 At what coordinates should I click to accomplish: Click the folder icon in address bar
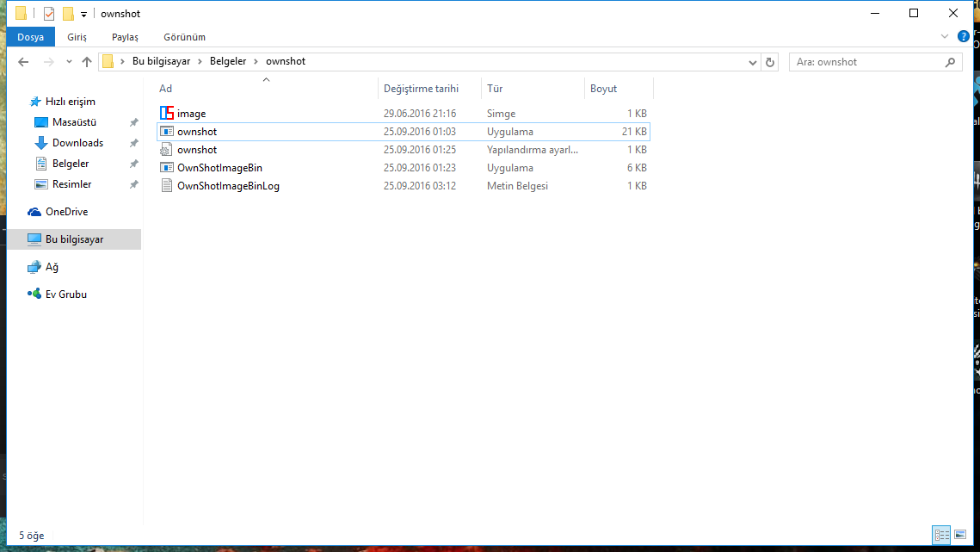(108, 61)
